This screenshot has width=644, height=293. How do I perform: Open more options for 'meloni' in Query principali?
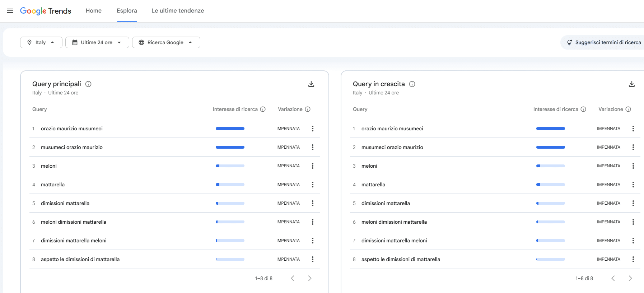click(313, 166)
